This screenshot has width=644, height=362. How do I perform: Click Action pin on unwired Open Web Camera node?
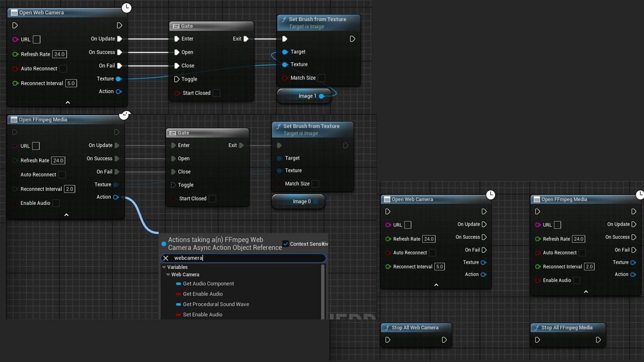click(484, 275)
